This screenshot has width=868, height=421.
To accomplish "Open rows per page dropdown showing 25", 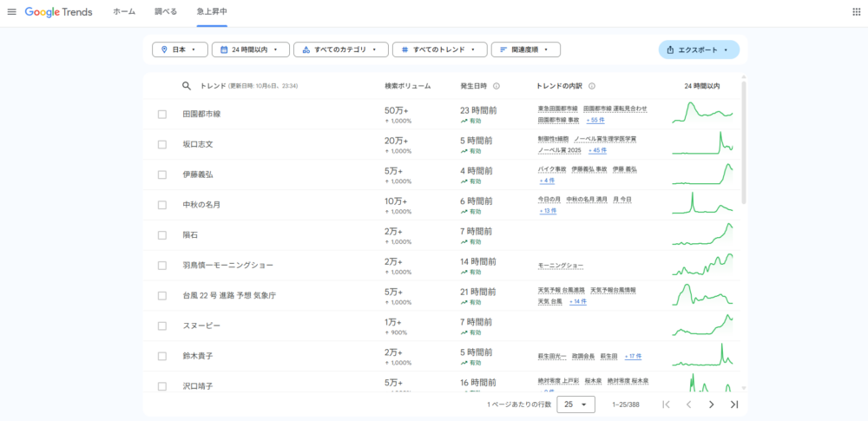I will click(x=576, y=405).
